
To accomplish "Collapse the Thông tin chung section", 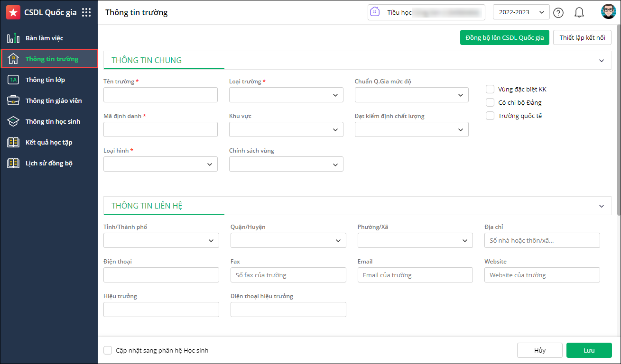I will pyautogui.click(x=602, y=61).
